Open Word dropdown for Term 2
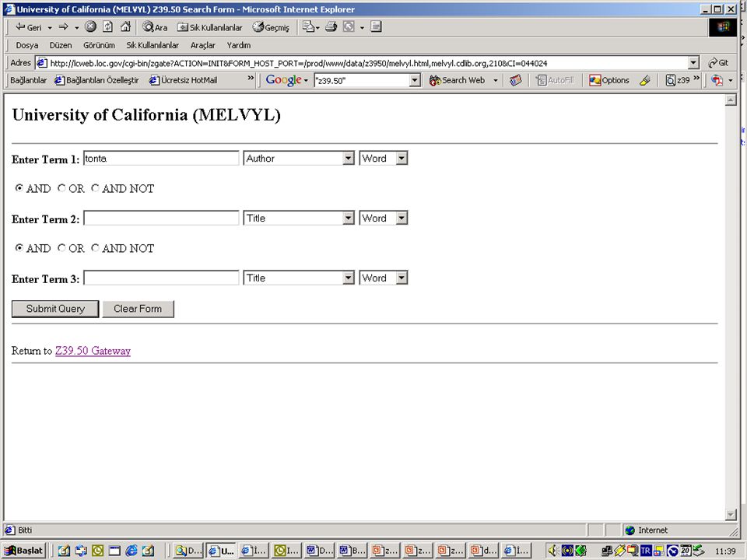Viewport: 747px width, 560px height. pyautogui.click(x=384, y=218)
